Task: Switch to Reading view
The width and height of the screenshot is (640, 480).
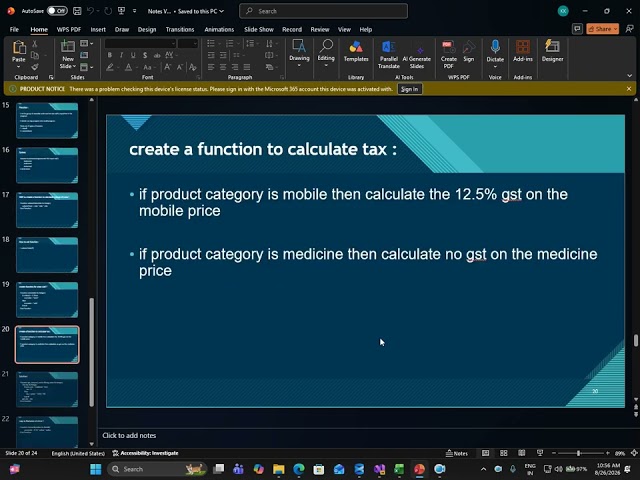Action: (522, 453)
